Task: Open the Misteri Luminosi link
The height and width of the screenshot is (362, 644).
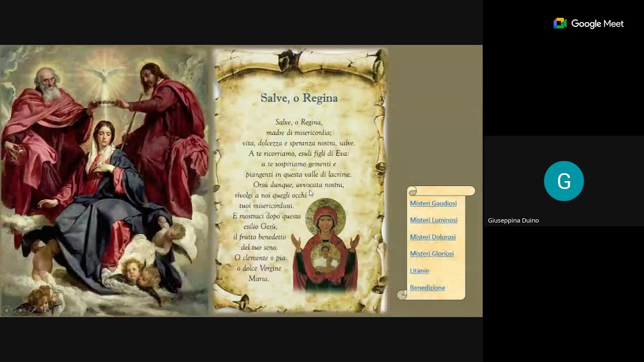Action: [434, 220]
